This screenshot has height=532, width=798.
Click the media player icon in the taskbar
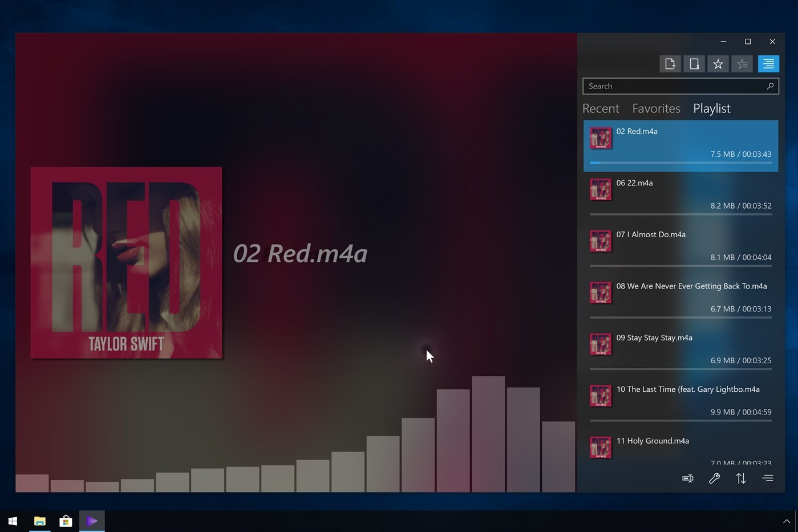[92, 521]
